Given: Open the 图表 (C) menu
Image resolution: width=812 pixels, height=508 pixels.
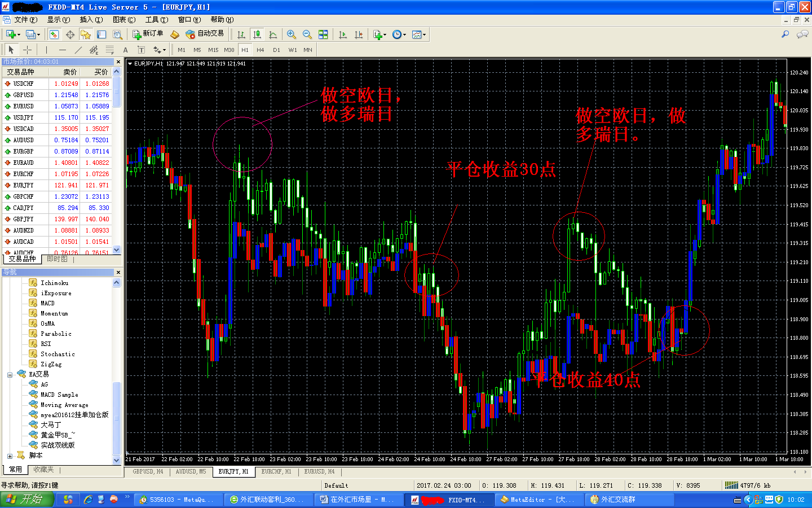Looking at the screenshot, I should point(124,20).
